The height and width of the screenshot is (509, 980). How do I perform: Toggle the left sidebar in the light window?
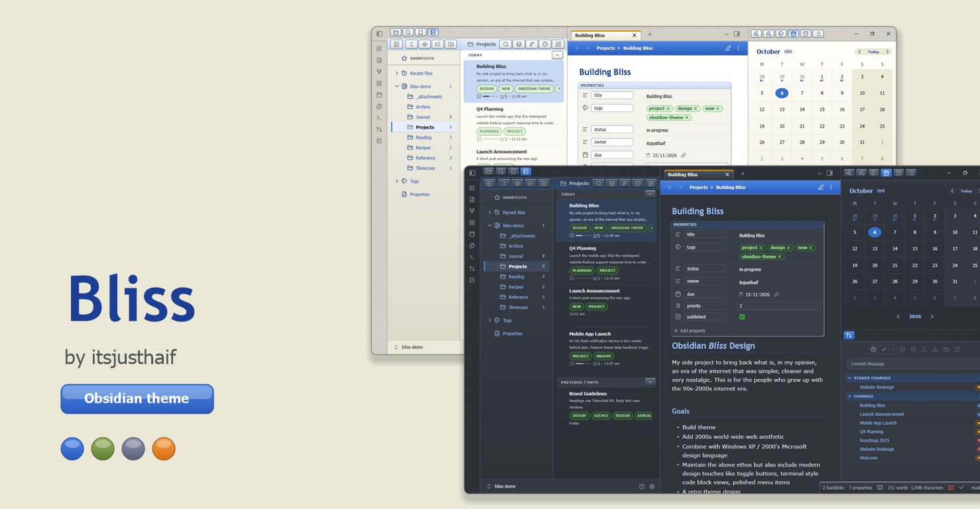click(x=379, y=34)
